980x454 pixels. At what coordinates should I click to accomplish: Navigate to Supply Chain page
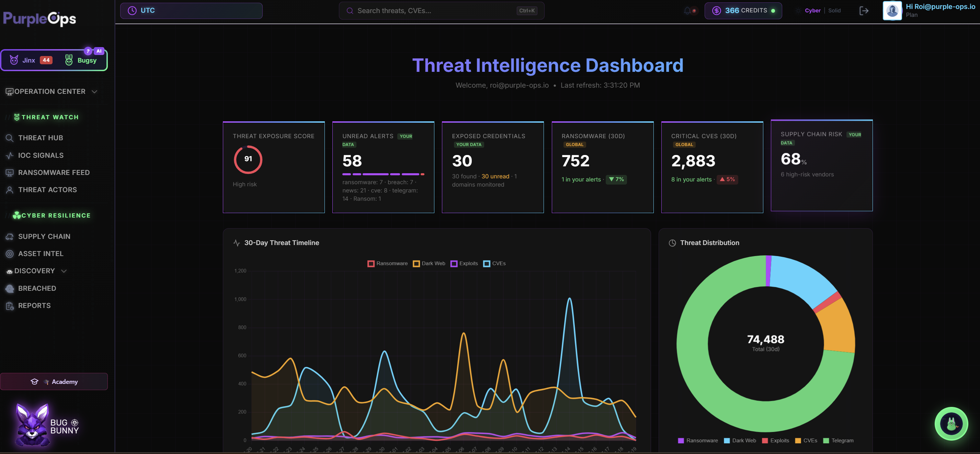(x=44, y=236)
